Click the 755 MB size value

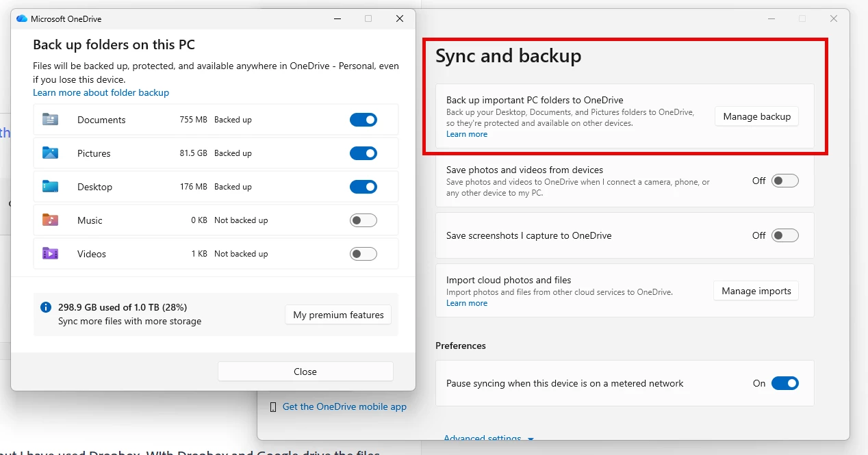193,120
